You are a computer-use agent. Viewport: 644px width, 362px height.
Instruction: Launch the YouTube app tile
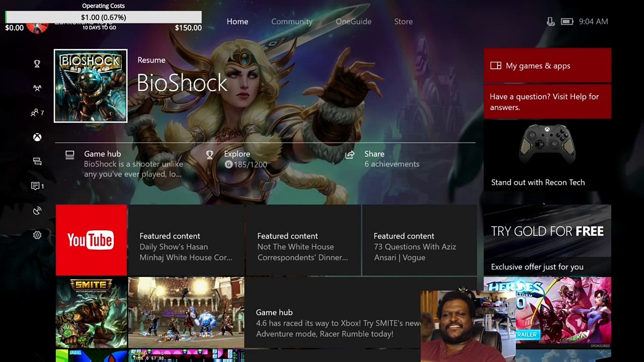pos(92,240)
